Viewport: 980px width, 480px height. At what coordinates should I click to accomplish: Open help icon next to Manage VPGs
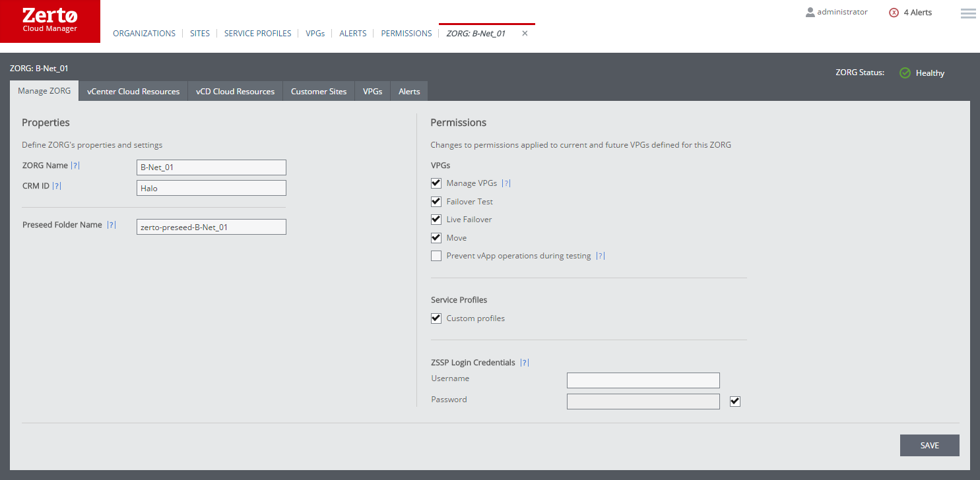(507, 184)
